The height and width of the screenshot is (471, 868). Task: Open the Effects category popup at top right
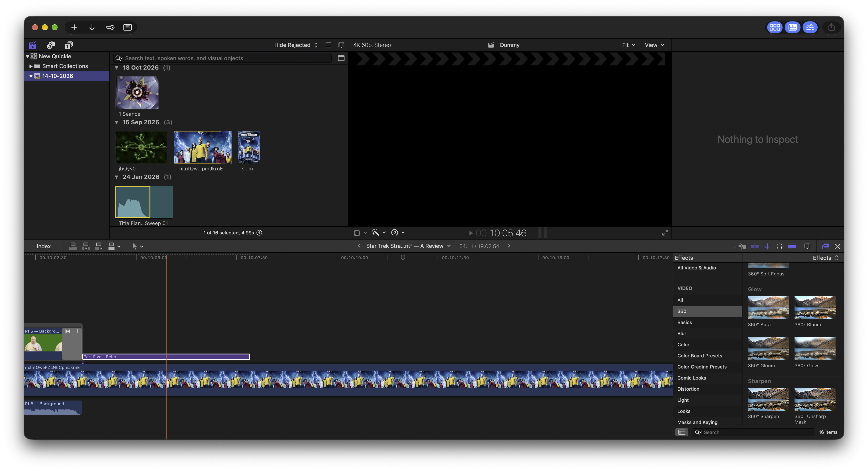(825, 258)
